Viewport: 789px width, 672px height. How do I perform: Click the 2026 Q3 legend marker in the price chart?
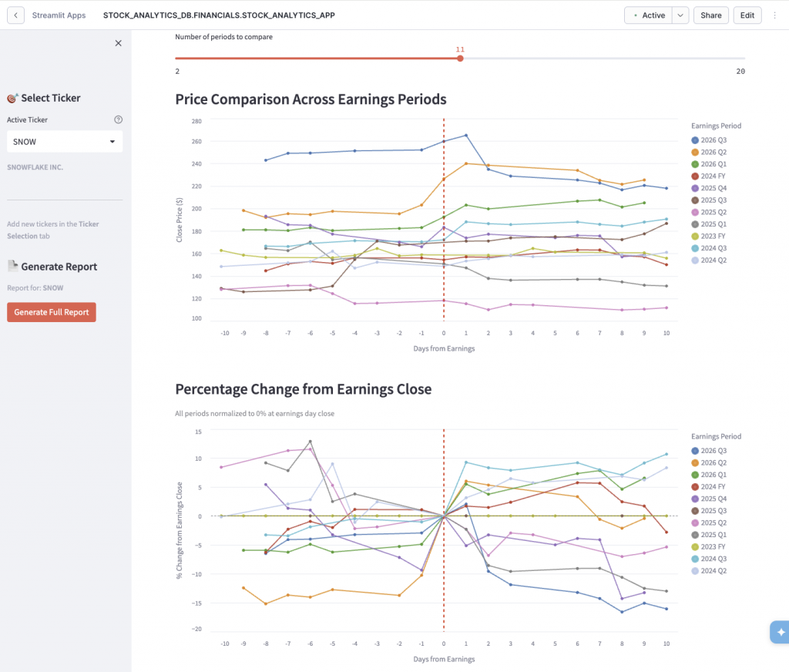(696, 140)
